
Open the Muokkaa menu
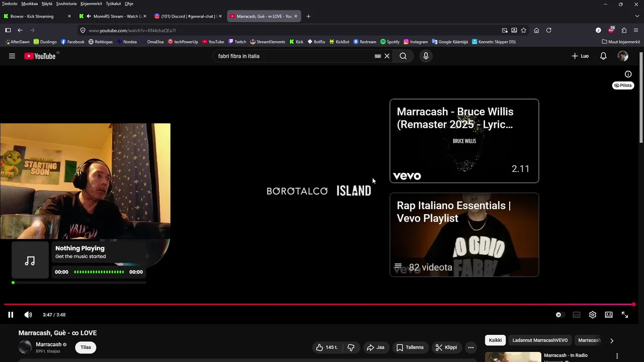(30, 4)
